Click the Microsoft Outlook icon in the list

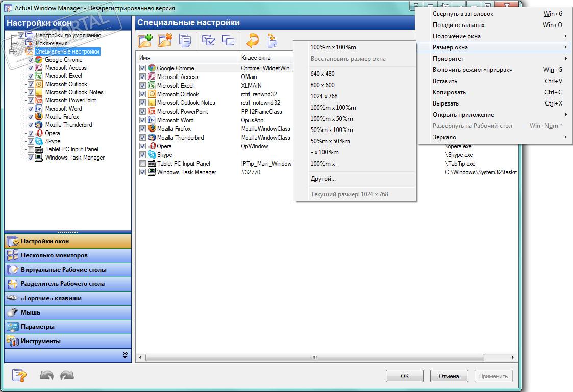[x=152, y=94]
